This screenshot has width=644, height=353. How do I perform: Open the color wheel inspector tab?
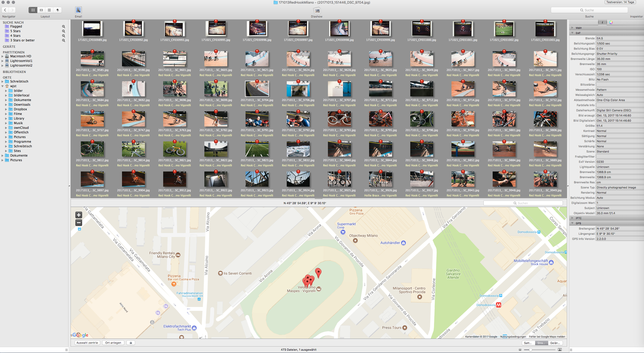(x=611, y=22)
